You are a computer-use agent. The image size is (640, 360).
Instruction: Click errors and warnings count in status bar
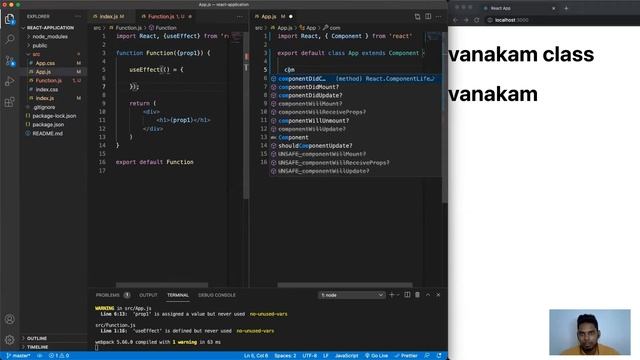(59, 356)
